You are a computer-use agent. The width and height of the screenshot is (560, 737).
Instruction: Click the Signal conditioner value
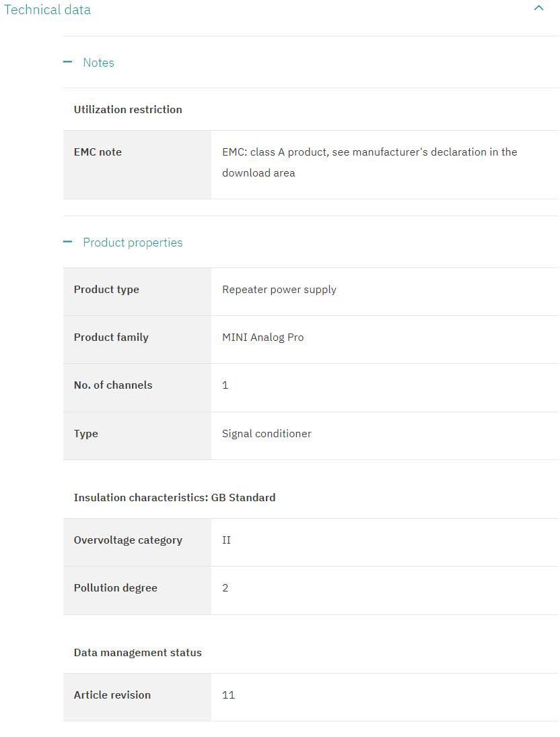267,434
